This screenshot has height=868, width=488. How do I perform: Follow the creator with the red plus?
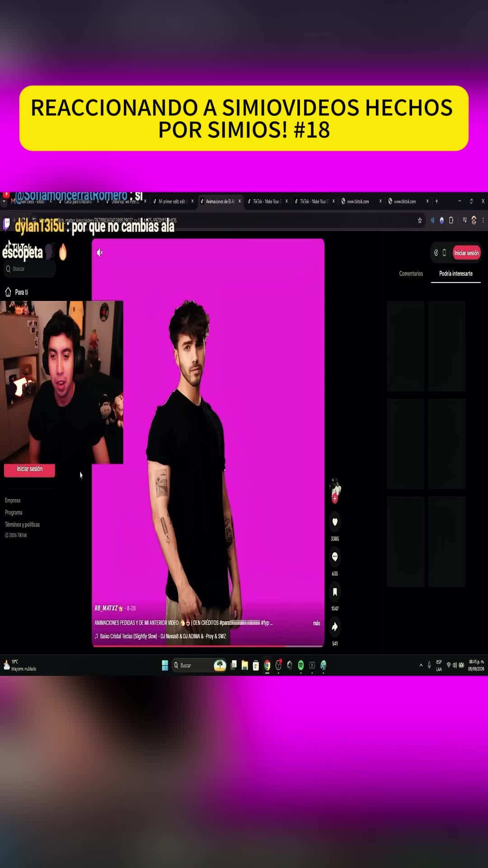click(335, 499)
